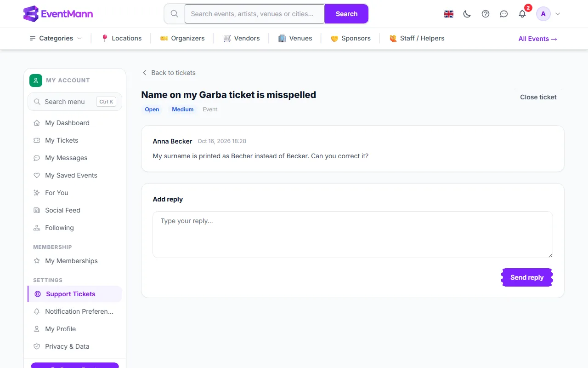The width and height of the screenshot is (588, 368).
Task: Open the chat messages icon in header
Action: click(504, 14)
